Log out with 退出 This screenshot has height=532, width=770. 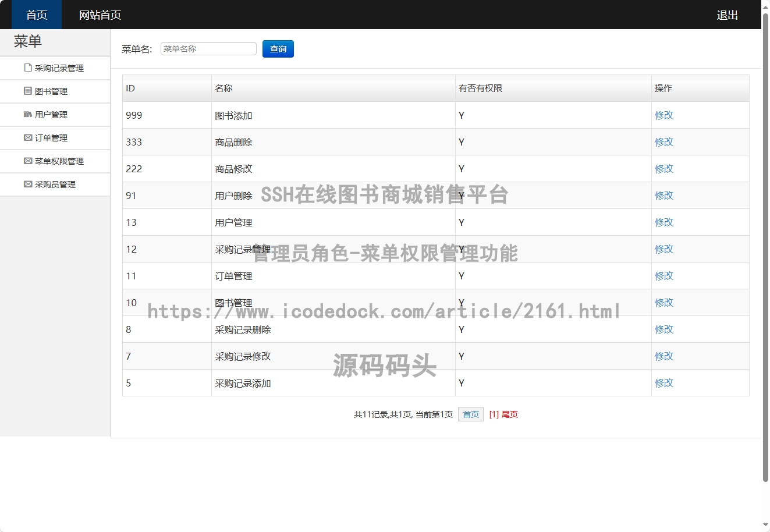(728, 15)
